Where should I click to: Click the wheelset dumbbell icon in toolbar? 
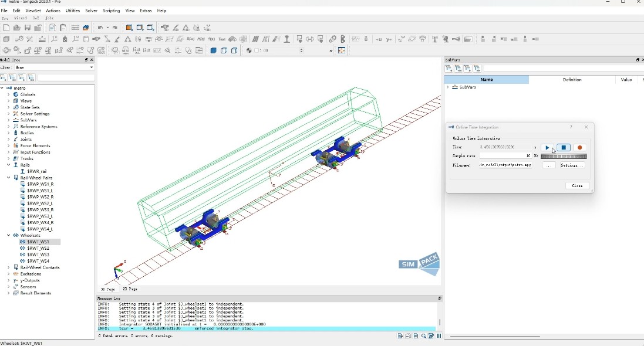tap(310, 39)
